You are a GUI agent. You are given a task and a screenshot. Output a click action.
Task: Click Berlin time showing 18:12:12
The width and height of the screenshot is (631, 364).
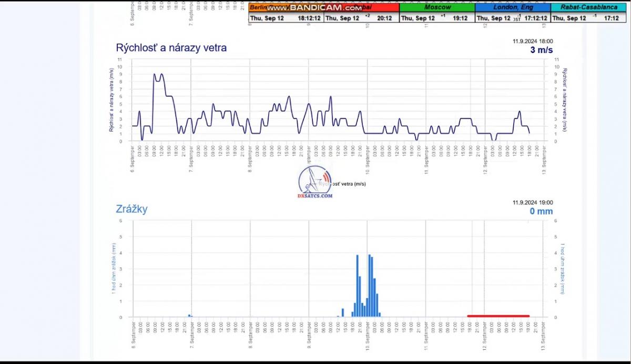click(x=309, y=18)
